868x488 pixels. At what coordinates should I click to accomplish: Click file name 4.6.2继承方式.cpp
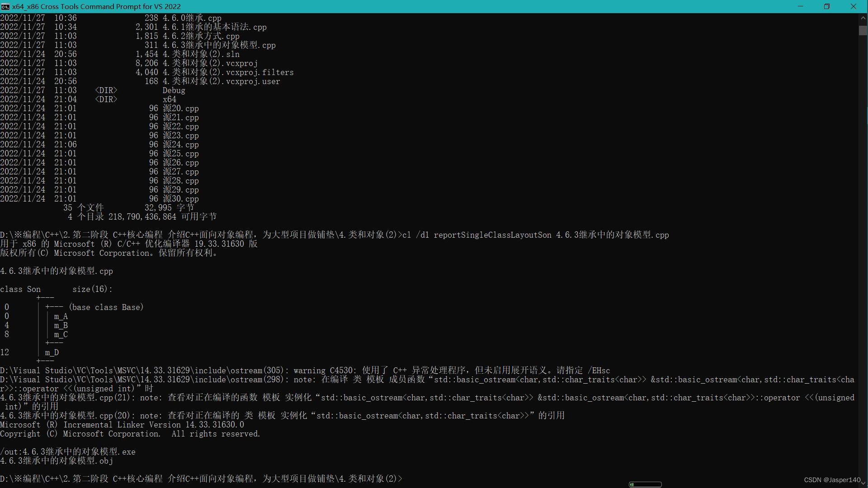pyautogui.click(x=201, y=36)
